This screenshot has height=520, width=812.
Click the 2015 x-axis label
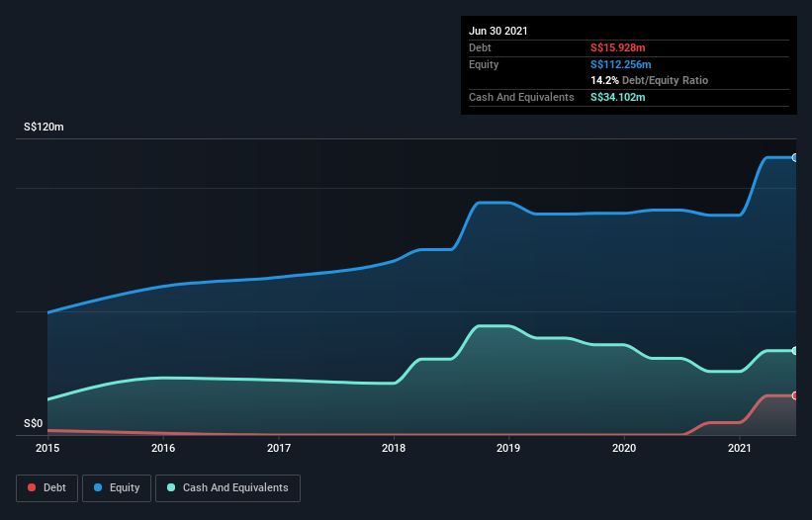(47, 448)
